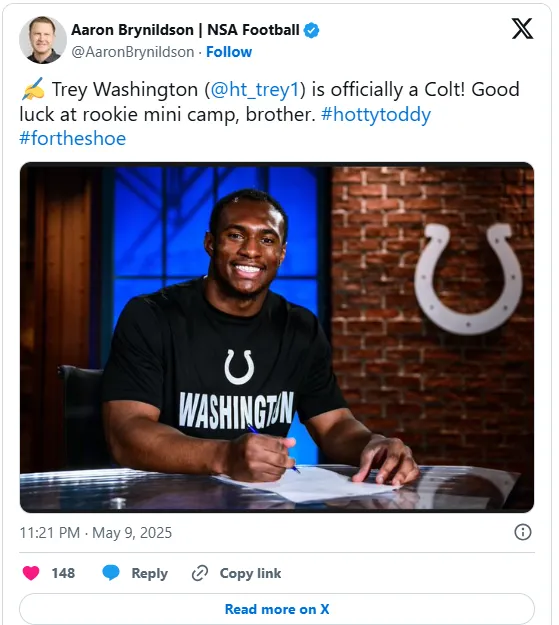Open the tweet info circle icon
This screenshot has height=625, width=559.
pyautogui.click(x=523, y=532)
